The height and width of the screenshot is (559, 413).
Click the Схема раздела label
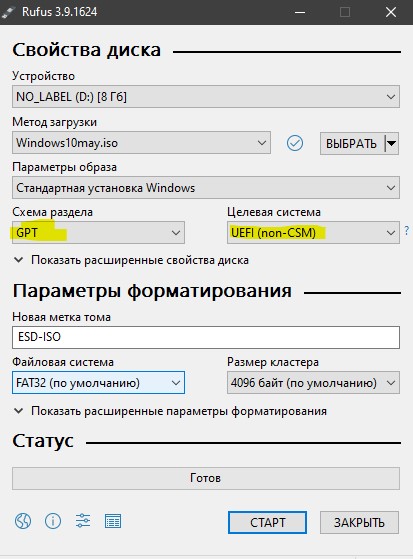tap(52, 212)
